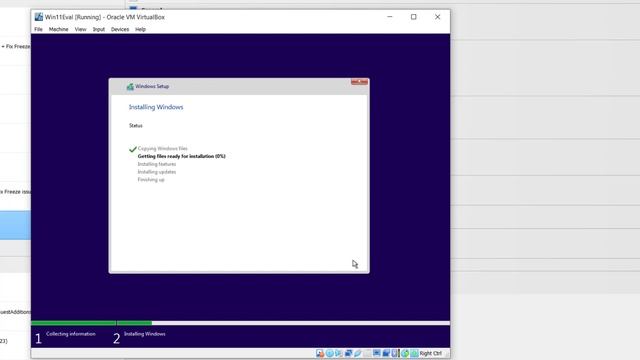Click the 'Installing Windows' heading
This screenshot has width=640, height=360.
coord(156,107)
